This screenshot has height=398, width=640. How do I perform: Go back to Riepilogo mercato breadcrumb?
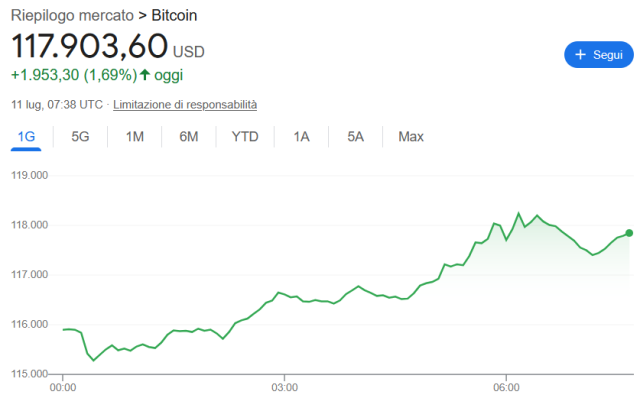(x=72, y=16)
